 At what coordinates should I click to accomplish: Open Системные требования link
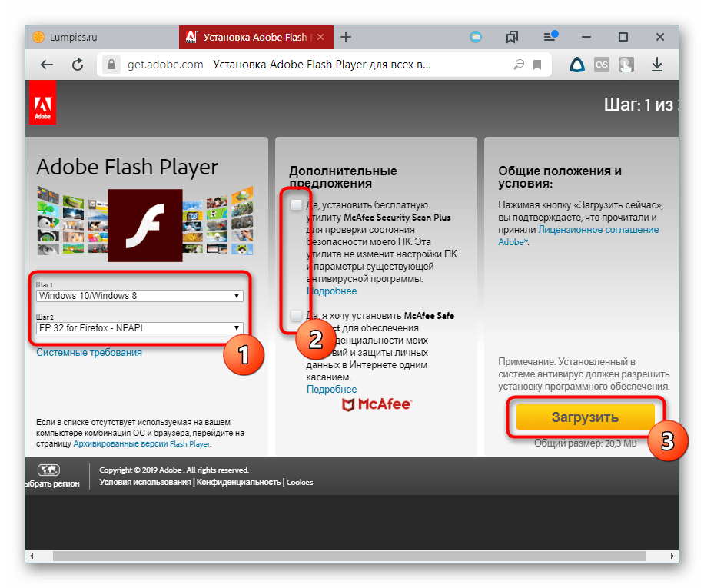pos(89,353)
